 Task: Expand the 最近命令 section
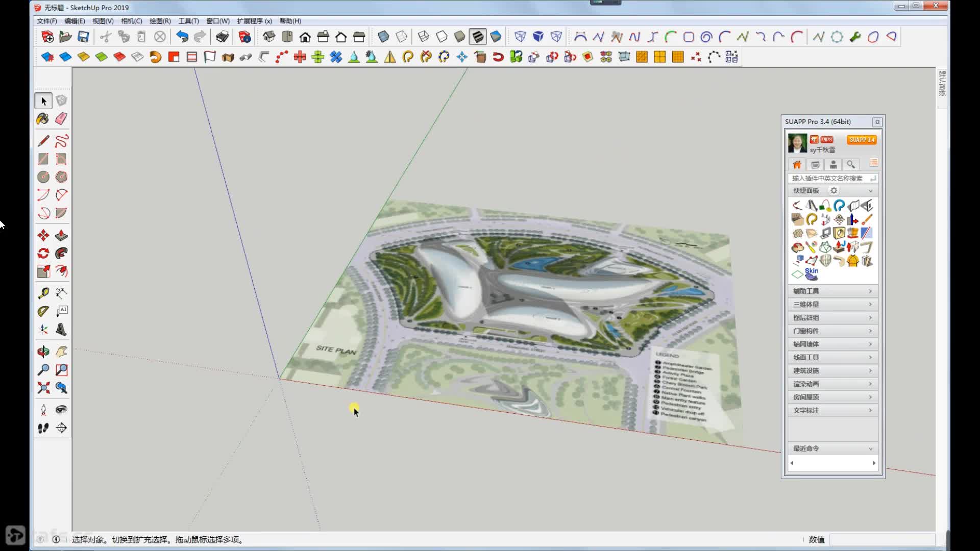[832, 448]
